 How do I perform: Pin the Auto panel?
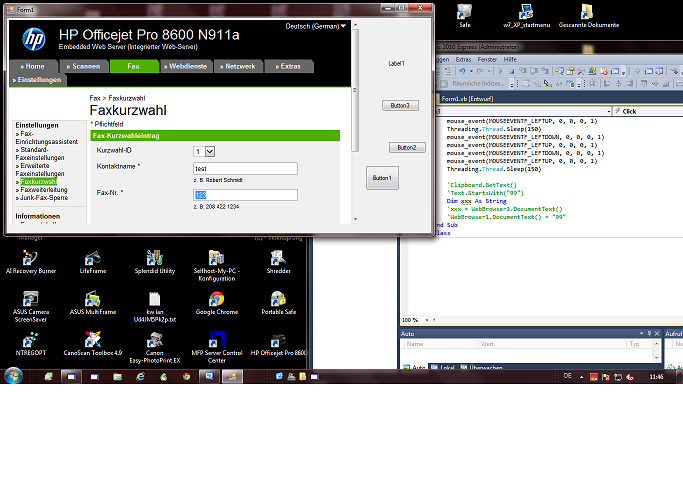click(x=649, y=334)
